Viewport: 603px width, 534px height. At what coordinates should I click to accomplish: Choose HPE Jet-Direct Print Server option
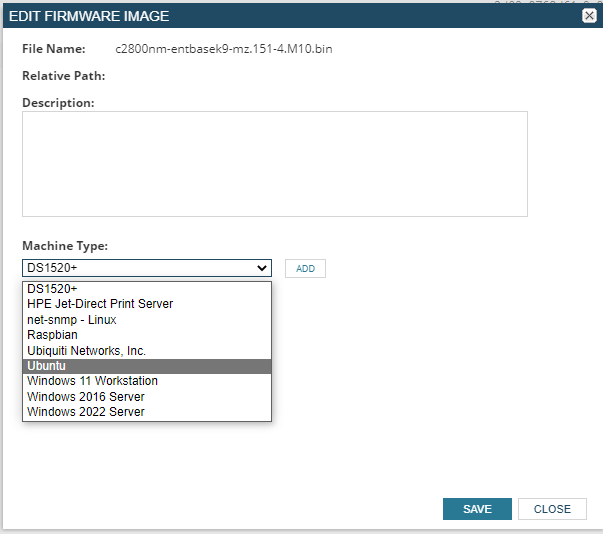147,304
